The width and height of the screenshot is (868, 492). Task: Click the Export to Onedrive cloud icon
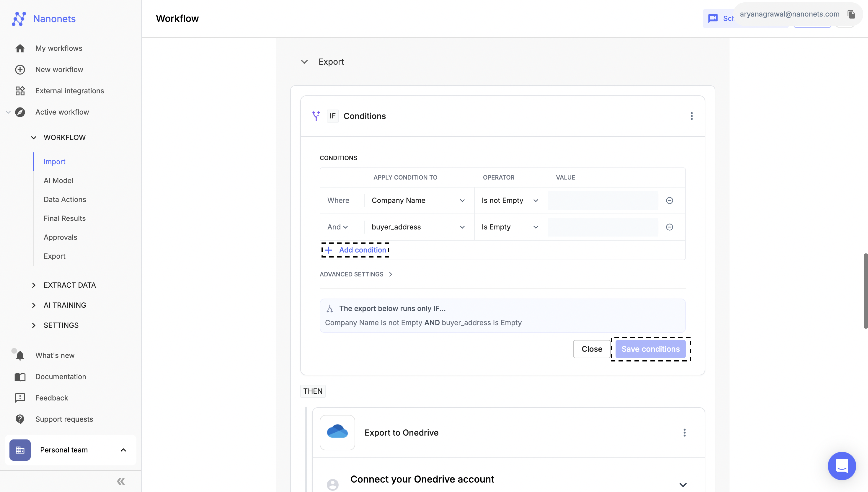pyautogui.click(x=337, y=432)
